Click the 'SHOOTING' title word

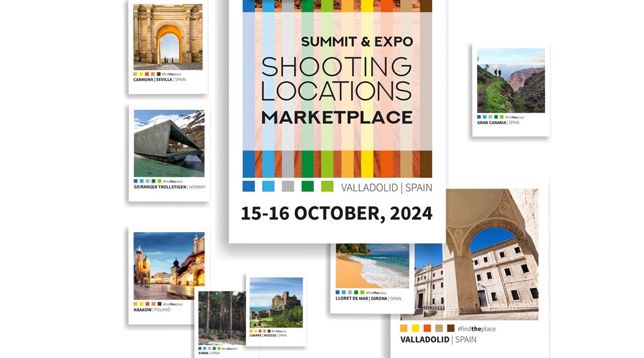tap(336, 67)
